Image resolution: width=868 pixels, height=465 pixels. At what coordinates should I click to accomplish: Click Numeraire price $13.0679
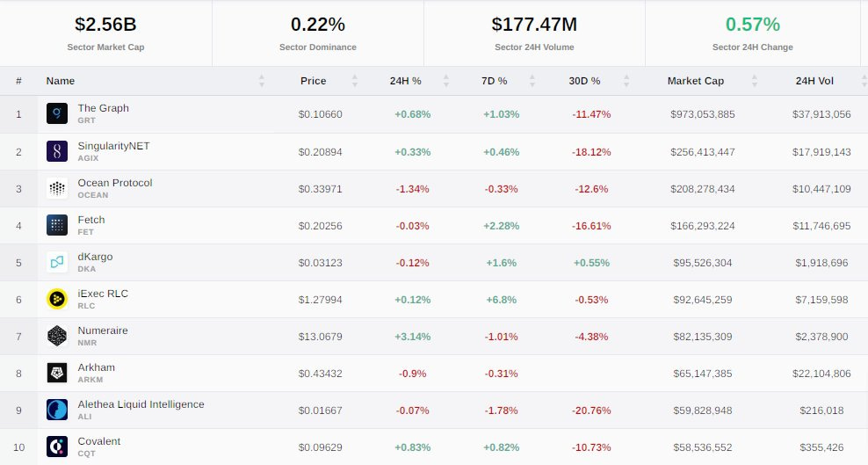(320, 337)
